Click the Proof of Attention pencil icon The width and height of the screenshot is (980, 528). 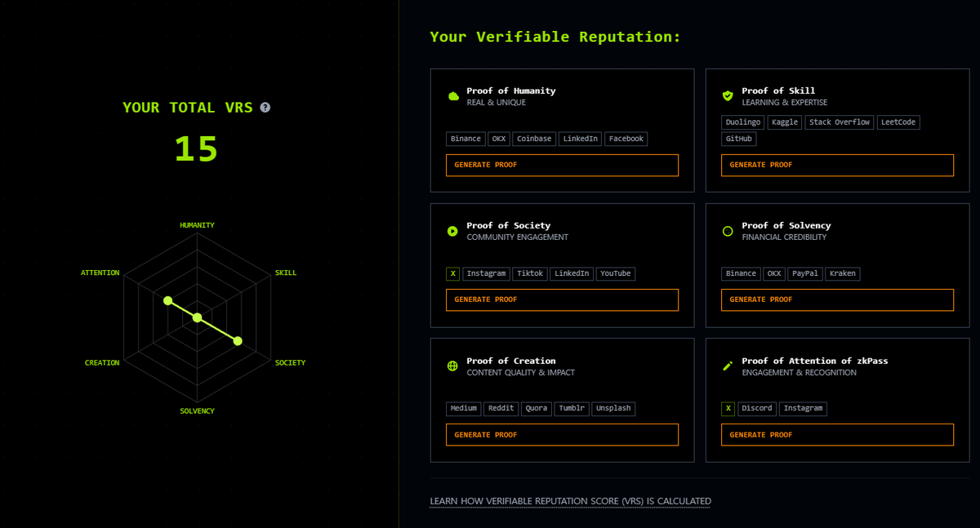728,366
